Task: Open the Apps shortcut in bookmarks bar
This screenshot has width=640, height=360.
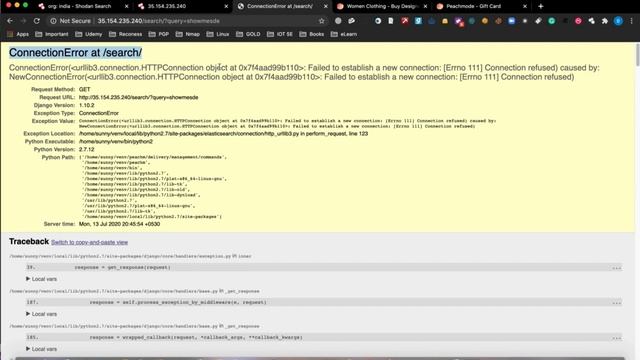Action: click(18, 34)
